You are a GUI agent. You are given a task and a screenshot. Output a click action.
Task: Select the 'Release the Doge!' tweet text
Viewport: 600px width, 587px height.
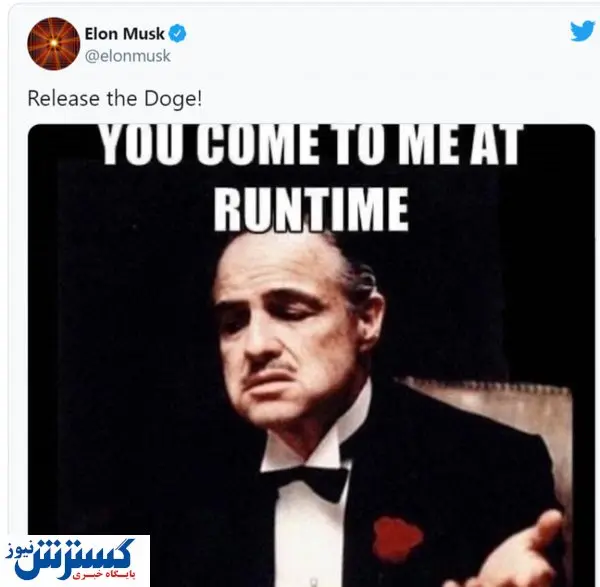click(x=114, y=99)
